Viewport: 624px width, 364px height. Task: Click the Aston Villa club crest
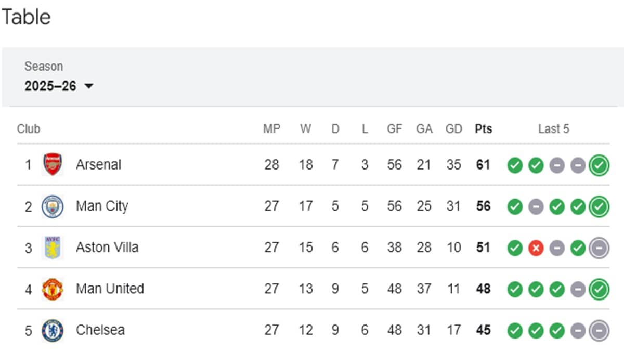53,248
